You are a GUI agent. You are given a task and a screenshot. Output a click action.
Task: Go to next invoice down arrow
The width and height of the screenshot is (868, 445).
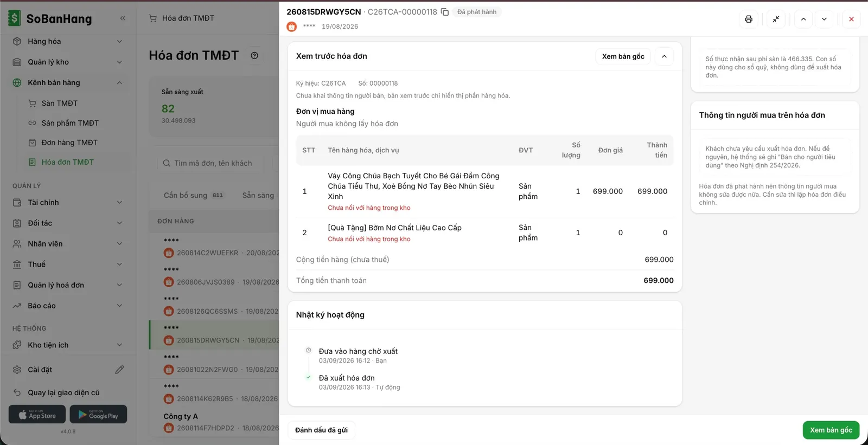[x=824, y=19]
